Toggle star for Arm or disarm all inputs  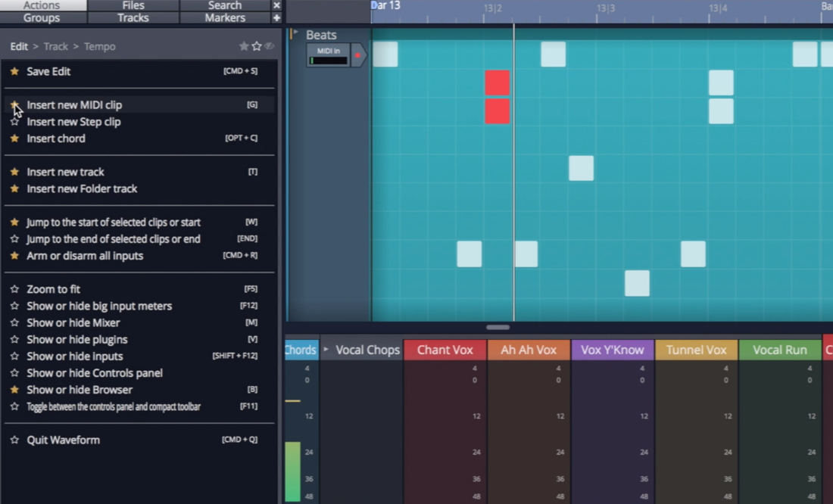[x=14, y=256]
